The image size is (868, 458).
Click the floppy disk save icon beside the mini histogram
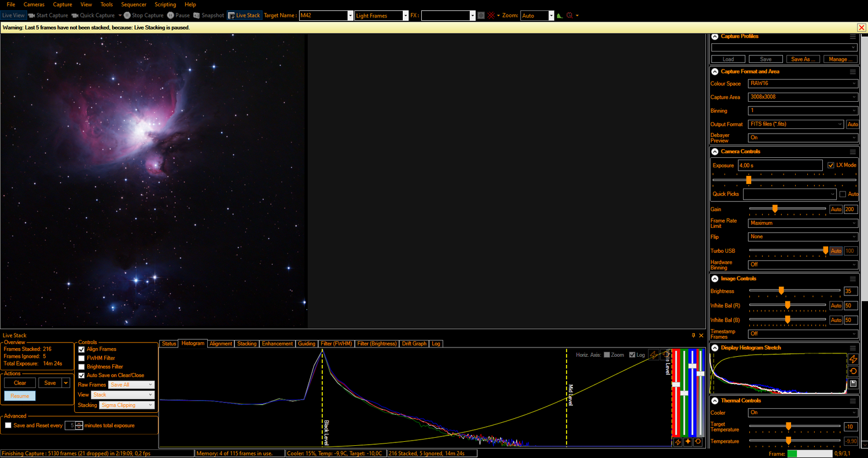[x=853, y=383]
